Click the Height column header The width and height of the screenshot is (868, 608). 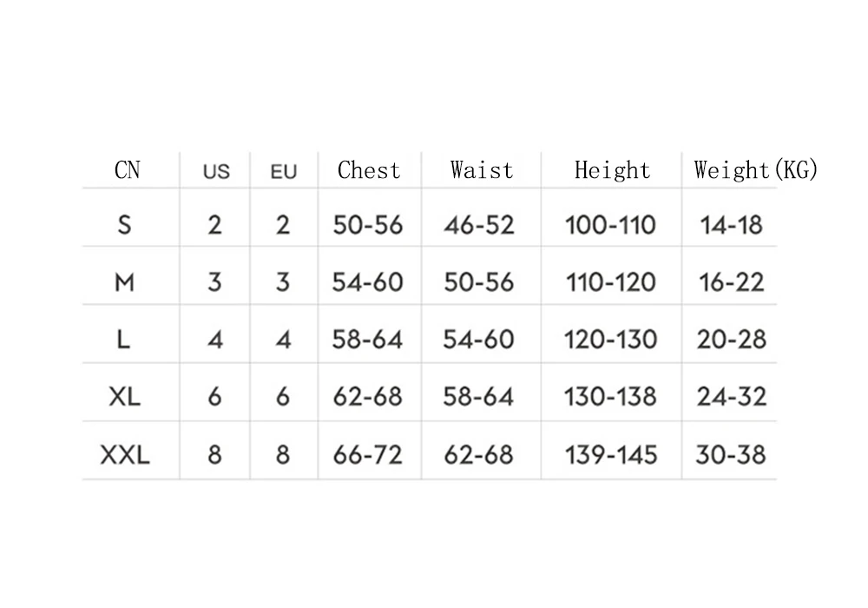click(x=612, y=170)
